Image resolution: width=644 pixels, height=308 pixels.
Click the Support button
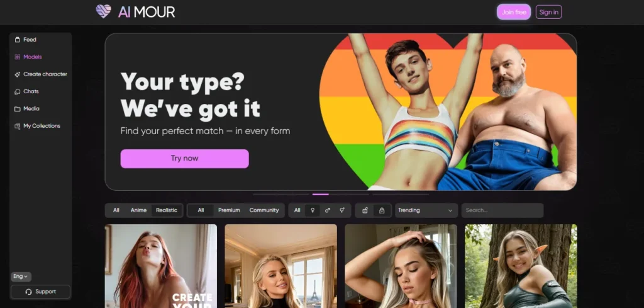(x=40, y=292)
